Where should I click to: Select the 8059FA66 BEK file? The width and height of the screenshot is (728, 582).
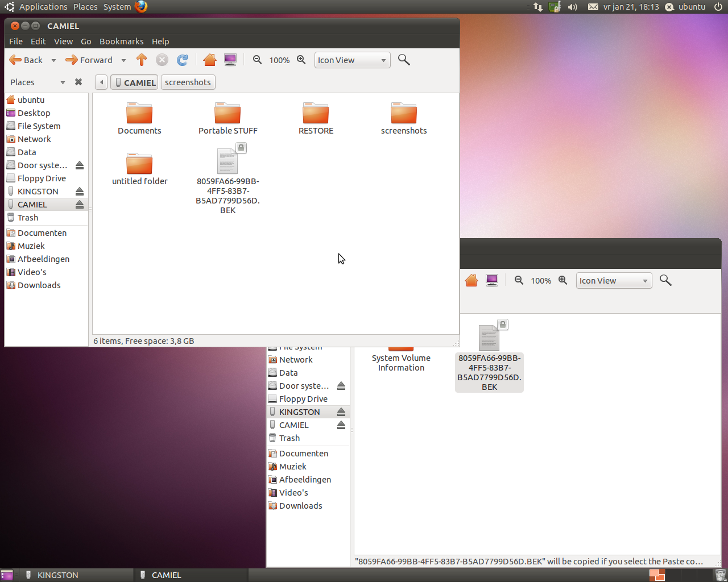point(227,161)
